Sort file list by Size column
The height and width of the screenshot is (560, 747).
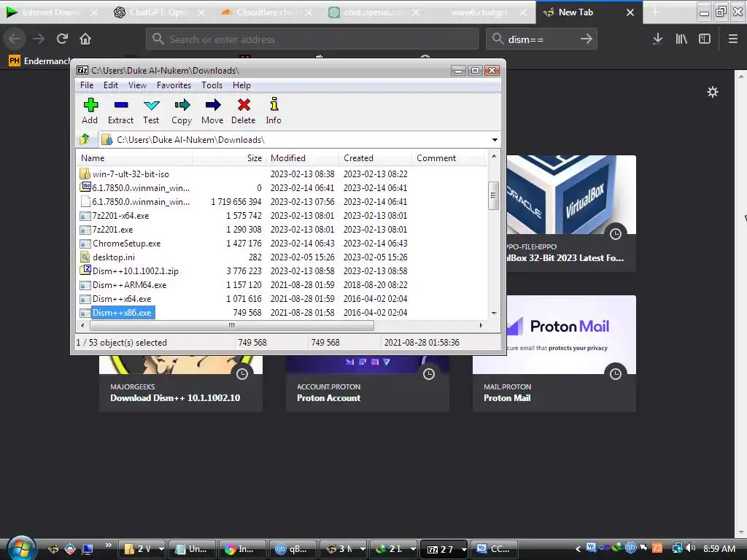pyautogui.click(x=228, y=158)
